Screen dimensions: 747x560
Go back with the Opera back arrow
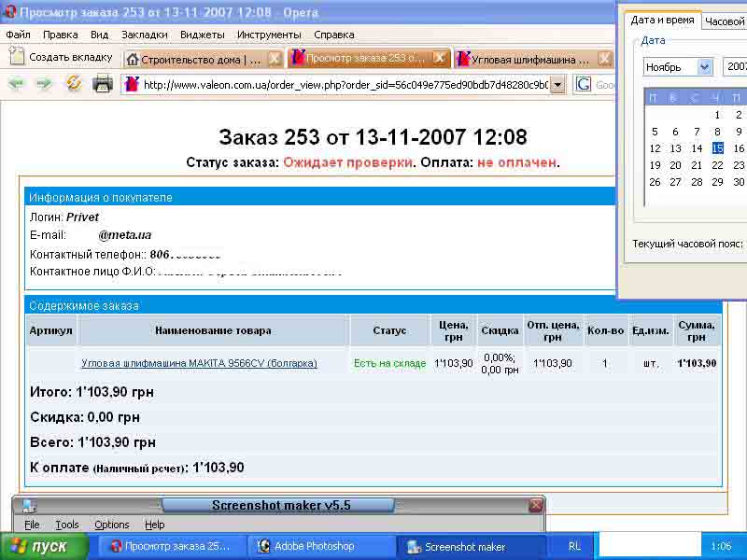16,84
